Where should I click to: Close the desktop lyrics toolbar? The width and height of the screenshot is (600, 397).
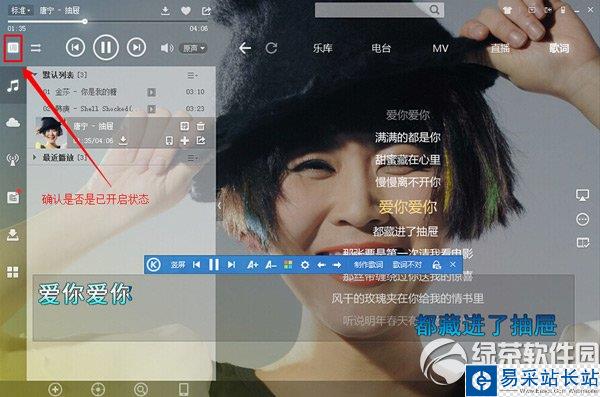coord(453,265)
